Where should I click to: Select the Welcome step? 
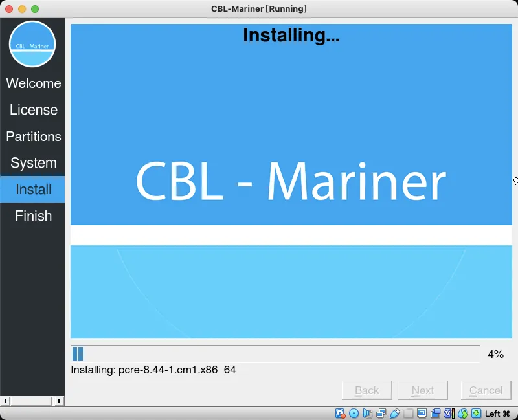(33, 83)
